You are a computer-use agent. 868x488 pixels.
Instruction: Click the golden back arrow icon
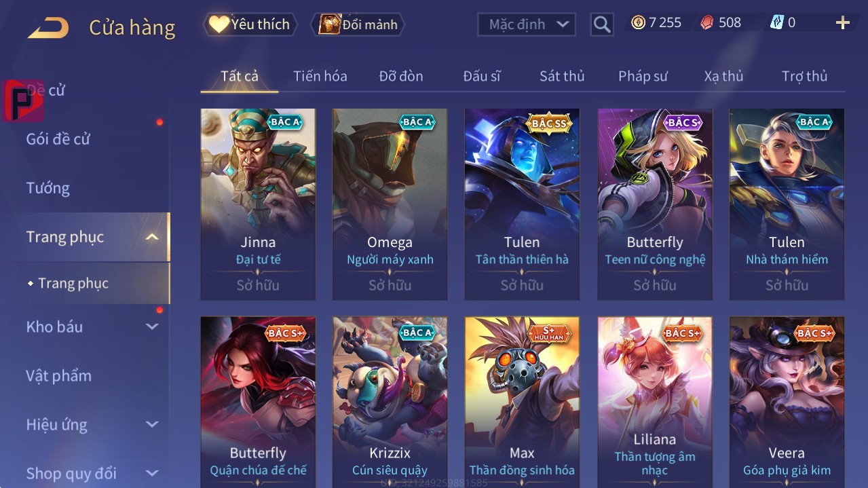(x=48, y=28)
